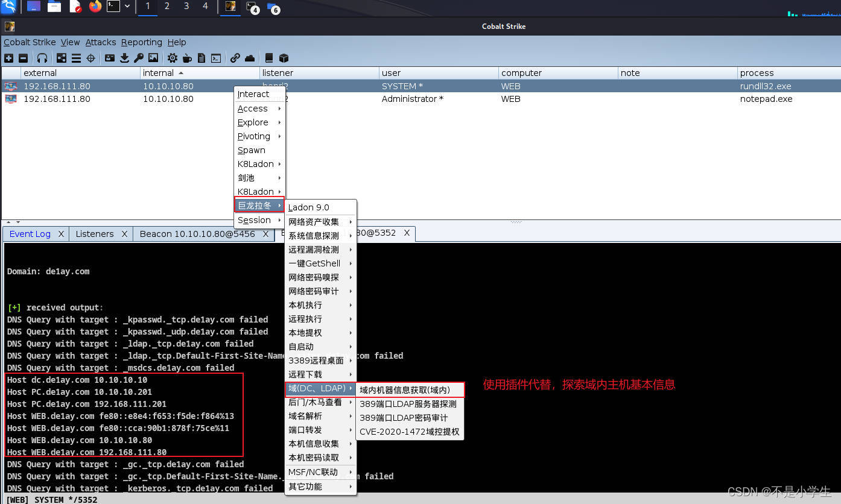Sort sessions by user column header
Image resolution: width=841 pixels, height=504 pixels.
[x=439, y=73]
